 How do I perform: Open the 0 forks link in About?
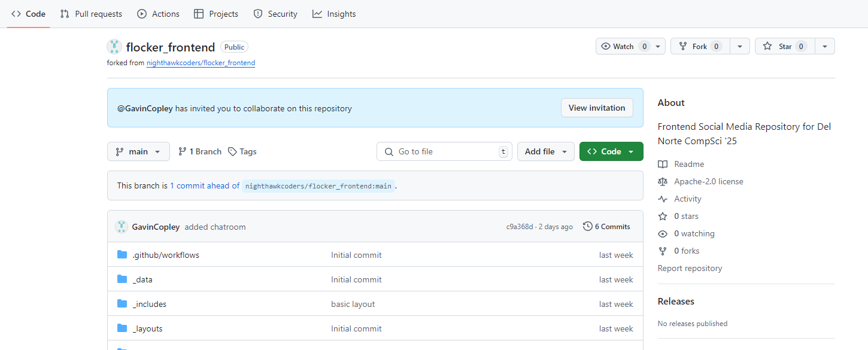687,251
